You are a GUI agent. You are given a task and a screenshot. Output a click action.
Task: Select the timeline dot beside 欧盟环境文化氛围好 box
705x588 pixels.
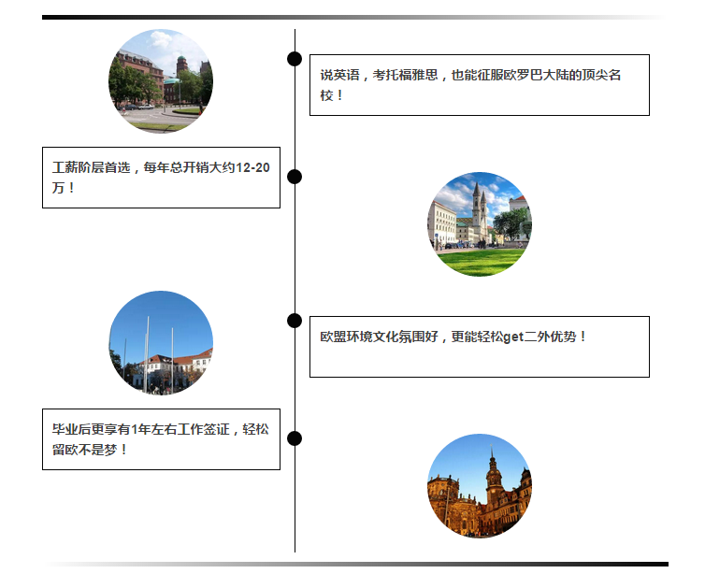click(x=295, y=321)
